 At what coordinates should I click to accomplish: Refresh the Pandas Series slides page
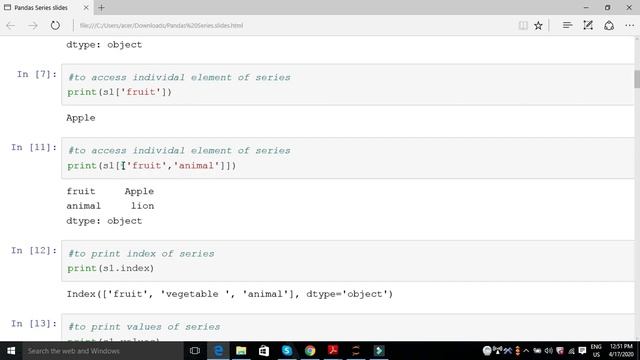tap(55, 25)
